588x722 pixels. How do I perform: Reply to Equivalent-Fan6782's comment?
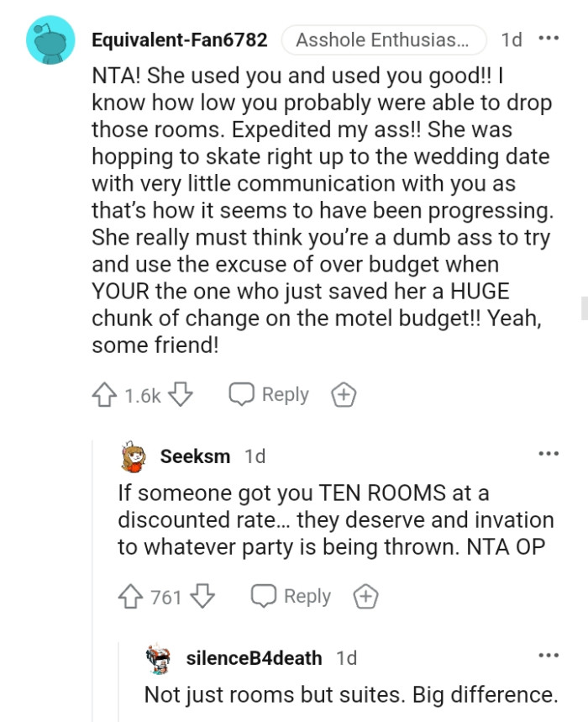286,393
